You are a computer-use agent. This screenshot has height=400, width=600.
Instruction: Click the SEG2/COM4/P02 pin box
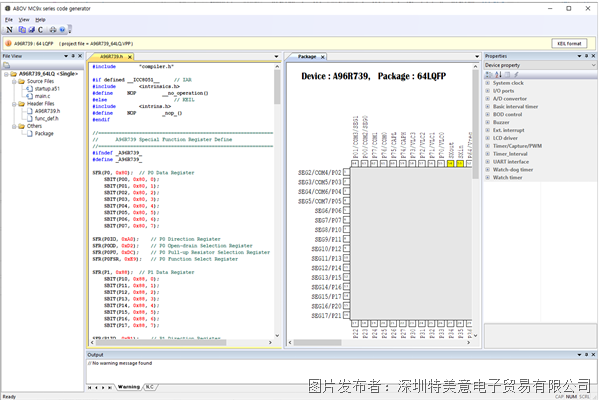[346, 172]
